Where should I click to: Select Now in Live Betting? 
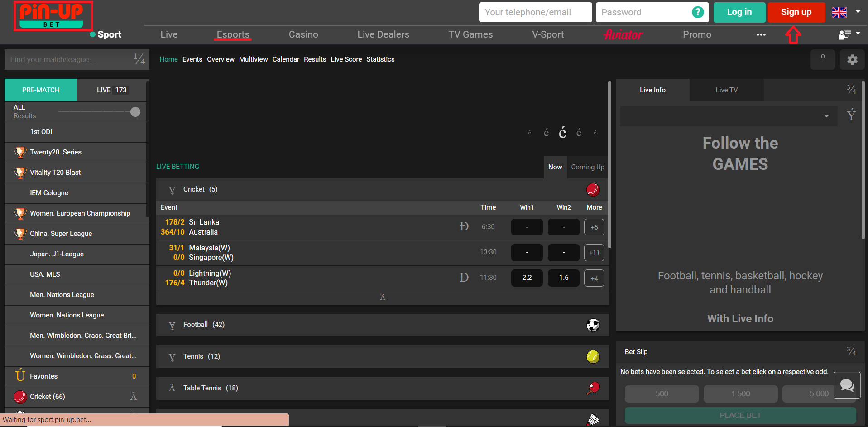pos(555,167)
